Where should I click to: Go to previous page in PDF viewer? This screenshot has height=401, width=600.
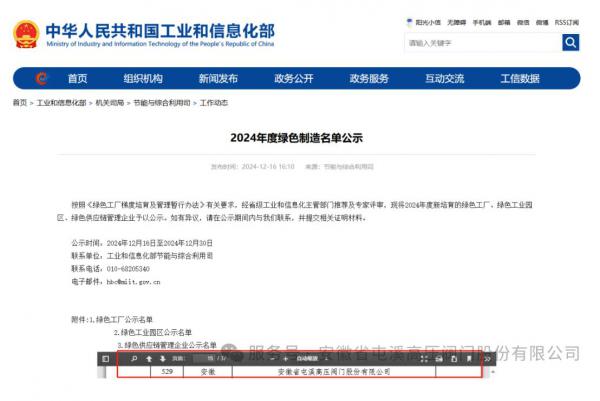coord(148,358)
